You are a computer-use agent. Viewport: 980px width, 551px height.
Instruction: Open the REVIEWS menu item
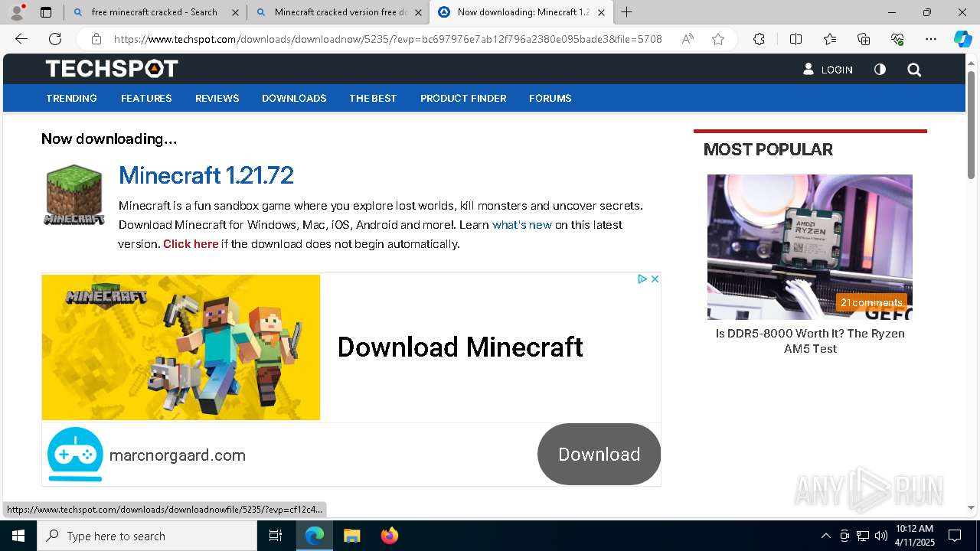click(217, 98)
